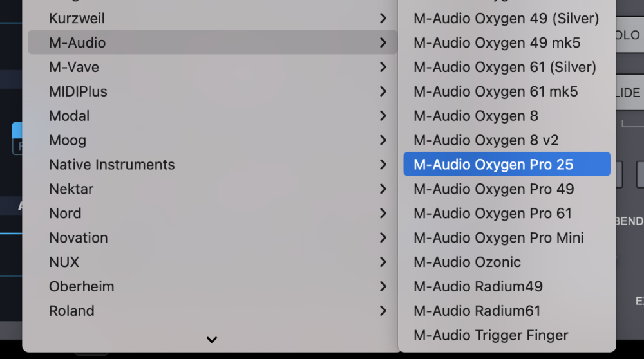
Task: Select M-Audio Oxygen 49 (Silver)
Action: coord(506,19)
